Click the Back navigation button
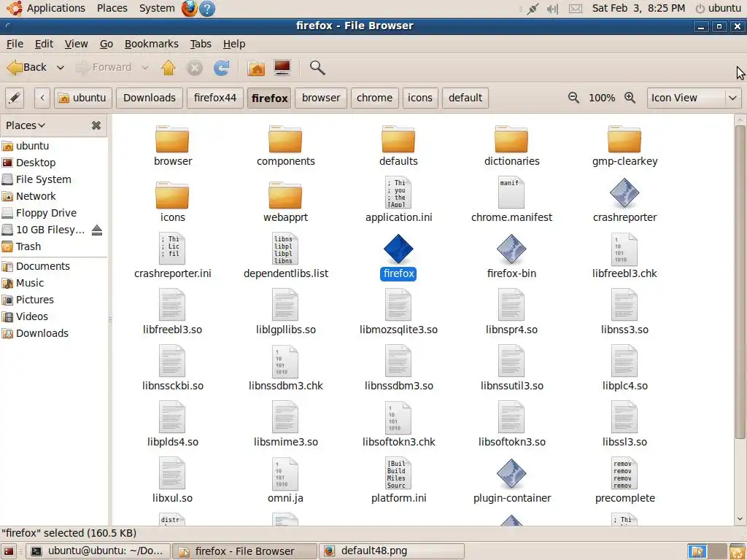 point(28,68)
